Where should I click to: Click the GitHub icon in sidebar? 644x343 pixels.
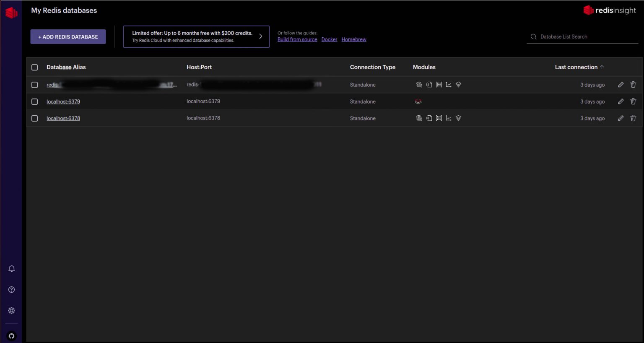[x=12, y=336]
